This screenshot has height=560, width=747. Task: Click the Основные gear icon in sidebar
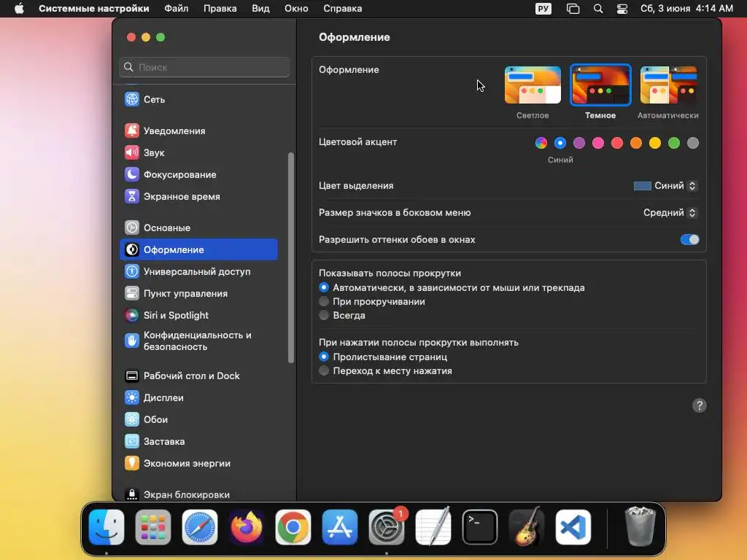tap(132, 227)
